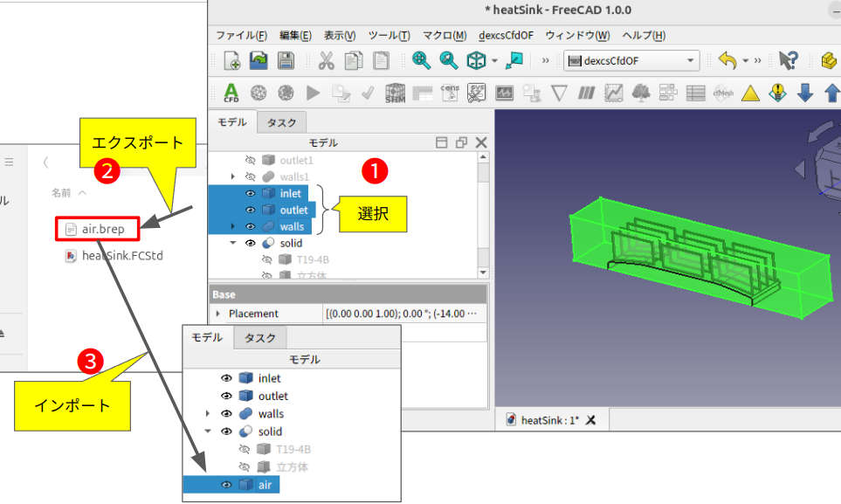
Task: Switch to the タスク tab in upper panel
Action: pyautogui.click(x=281, y=123)
